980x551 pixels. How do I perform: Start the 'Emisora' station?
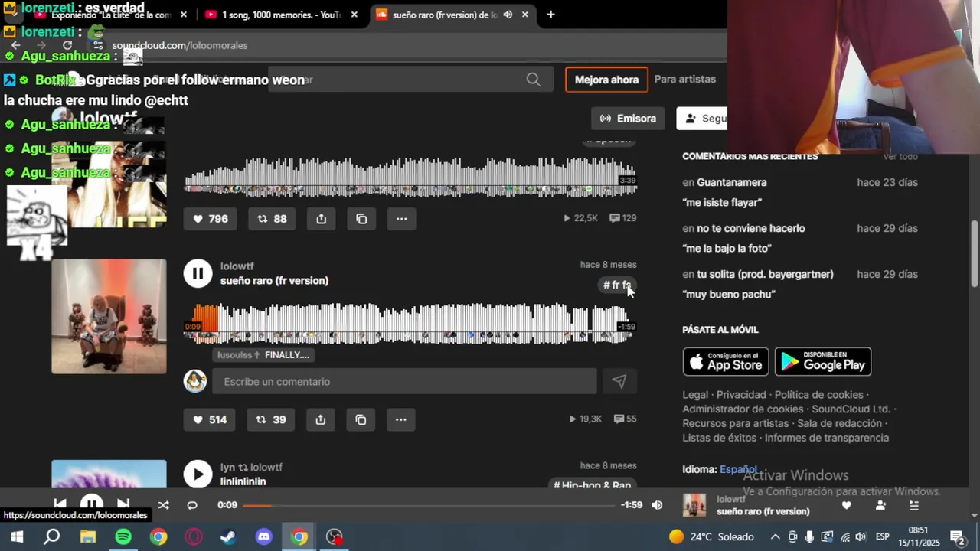[x=628, y=119]
